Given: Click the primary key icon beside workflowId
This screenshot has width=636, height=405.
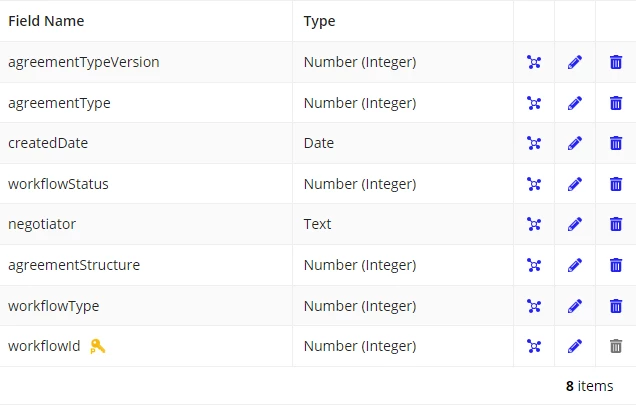Looking at the screenshot, I should (x=97, y=346).
